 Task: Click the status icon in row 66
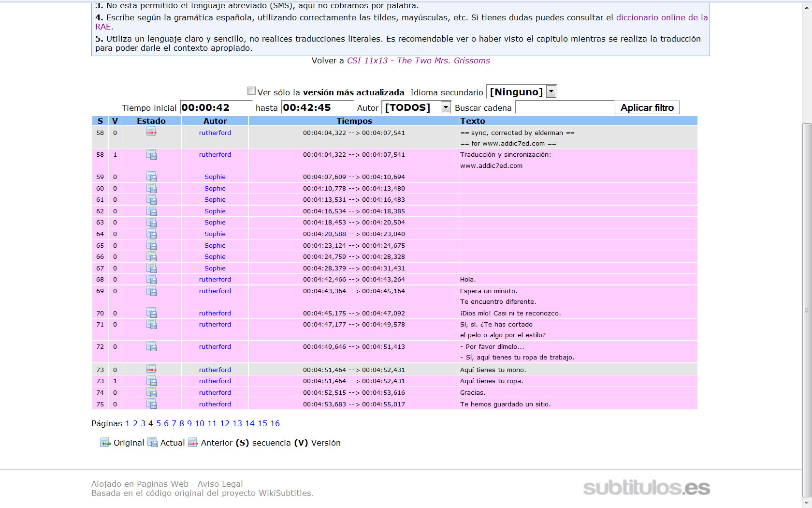(x=151, y=256)
